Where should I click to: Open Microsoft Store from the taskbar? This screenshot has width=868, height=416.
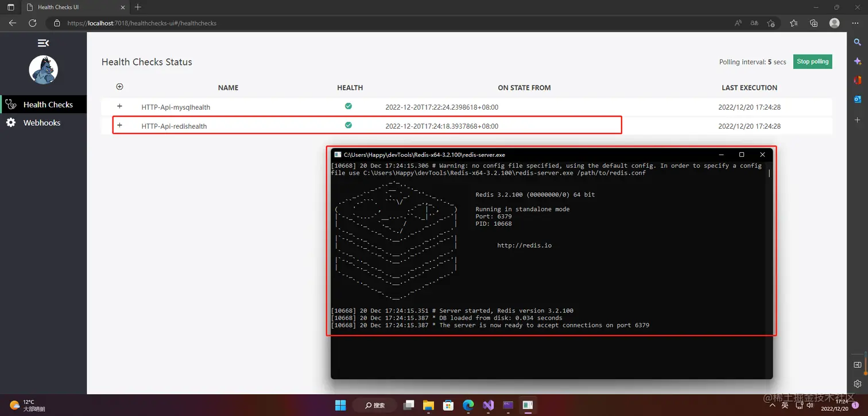coord(448,405)
